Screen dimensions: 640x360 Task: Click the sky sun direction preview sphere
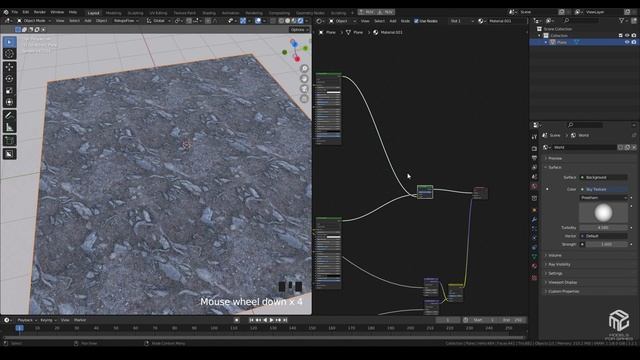click(603, 212)
